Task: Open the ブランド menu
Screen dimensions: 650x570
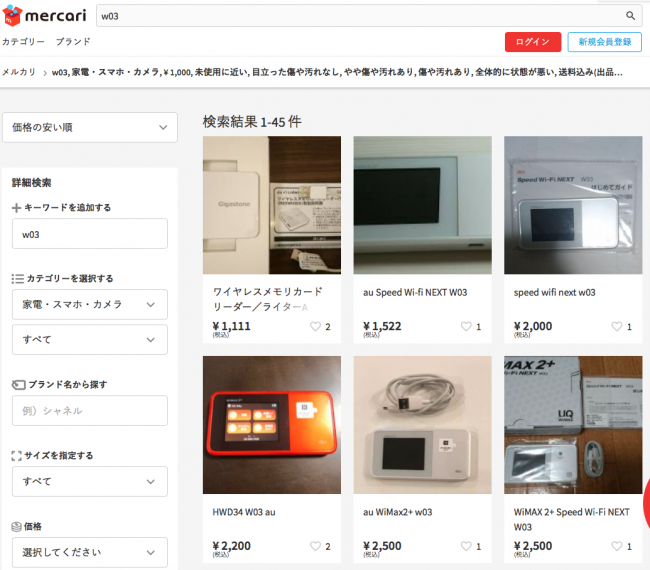Action: (73, 42)
